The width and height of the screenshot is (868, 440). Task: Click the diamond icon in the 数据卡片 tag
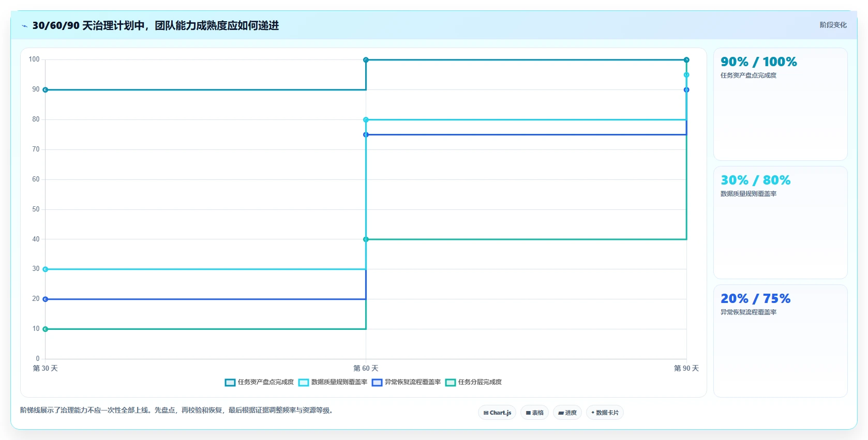coord(593,413)
